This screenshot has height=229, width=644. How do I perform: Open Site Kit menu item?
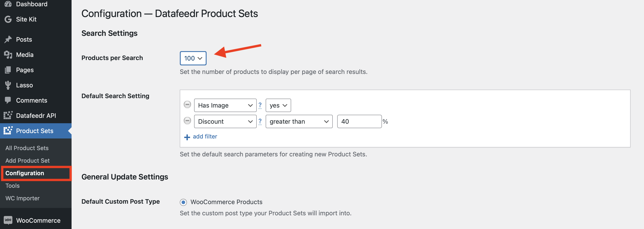pyautogui.click(x=36, y=19)
